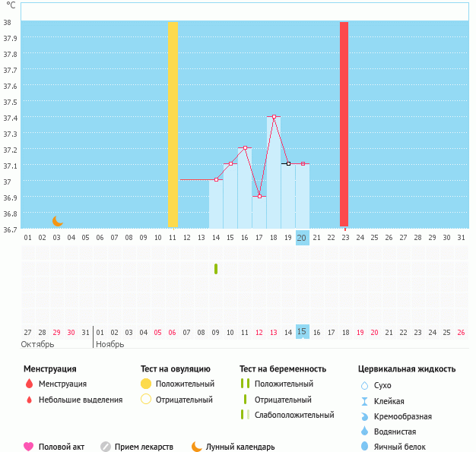Screen dimensions: 476x452
Task: Click the yellow Положительный ovulation test icon
Action: tap(146, 384)
